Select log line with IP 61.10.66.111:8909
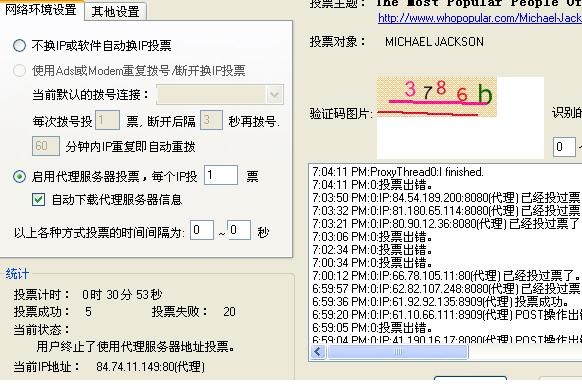The image size is (582, 384). [x=447, y=315]
